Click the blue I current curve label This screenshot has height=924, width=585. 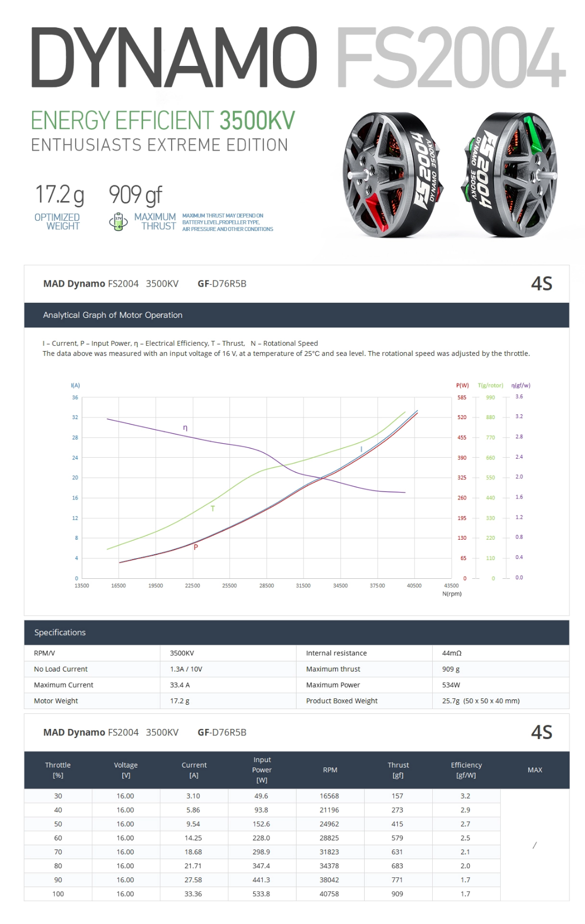(361, 450)
